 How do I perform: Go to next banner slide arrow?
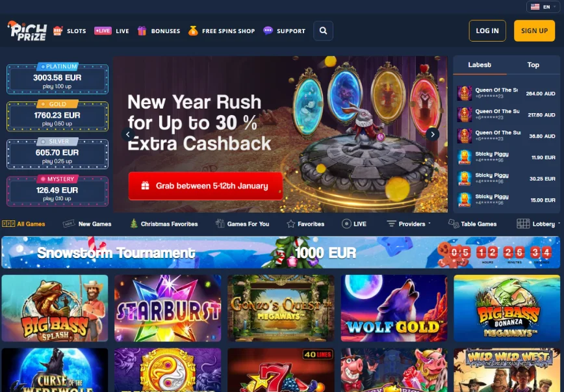click(433, 135)
